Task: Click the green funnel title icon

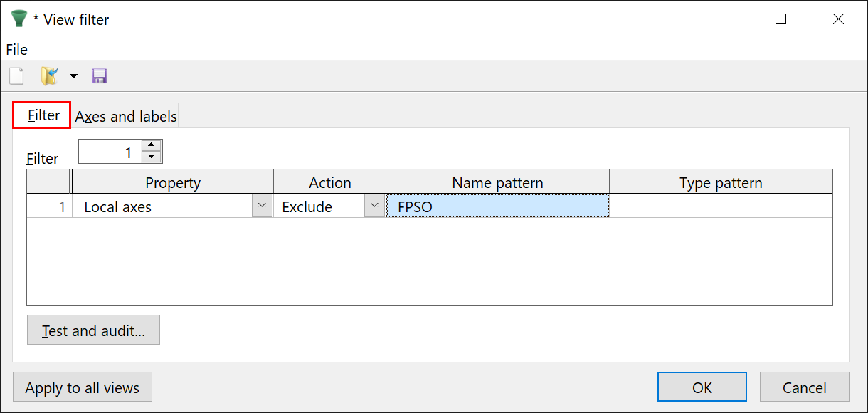Action: pyautogui.click(x=18, y=19)
